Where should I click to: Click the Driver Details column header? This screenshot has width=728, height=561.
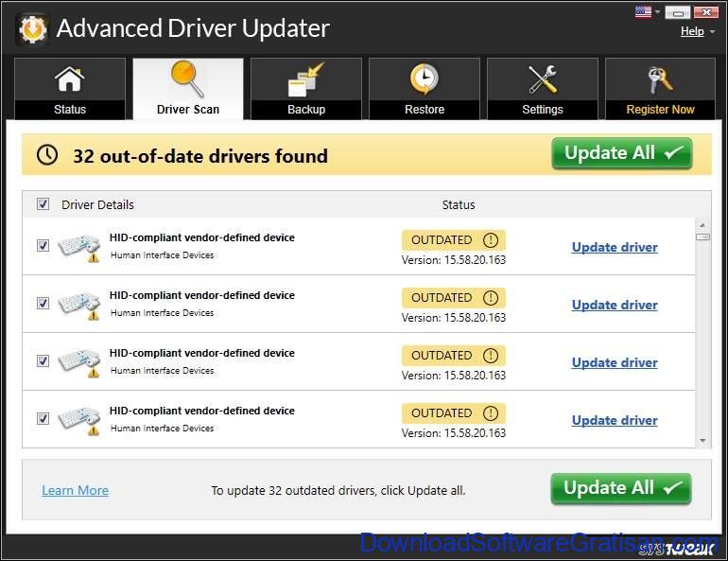tap(97, 204)
